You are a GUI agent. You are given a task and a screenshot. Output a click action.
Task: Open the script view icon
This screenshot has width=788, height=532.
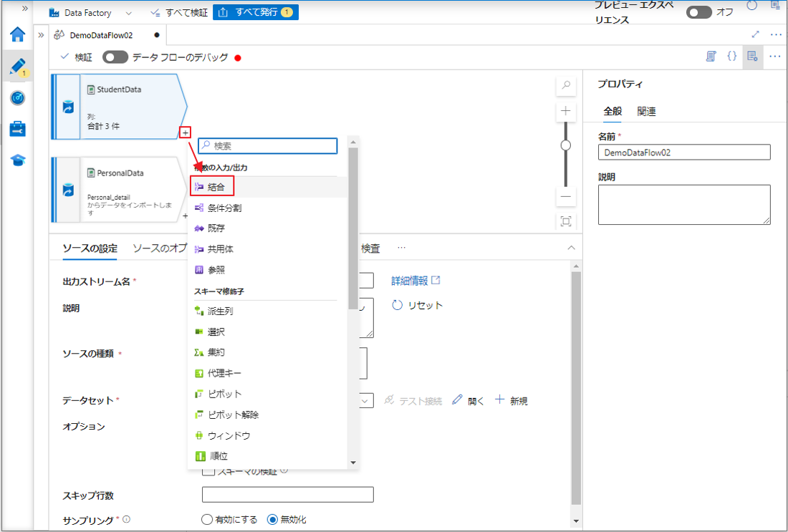(x=711, y=57)
